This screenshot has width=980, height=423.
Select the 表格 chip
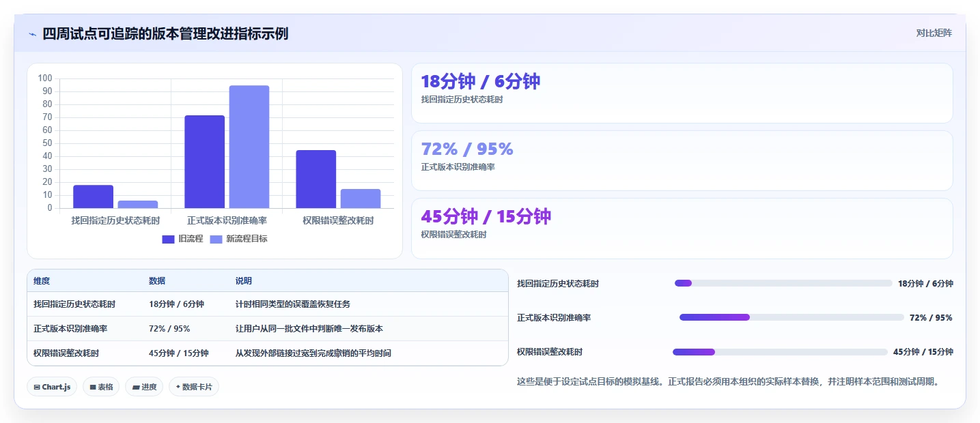(101, 387)
